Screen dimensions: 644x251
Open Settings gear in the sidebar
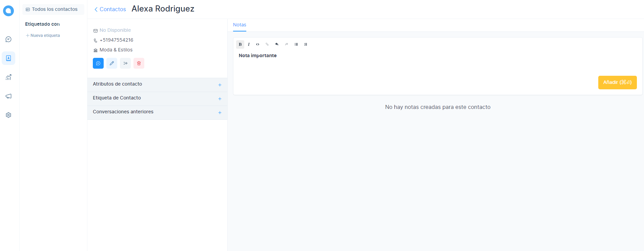coord(8,115)
